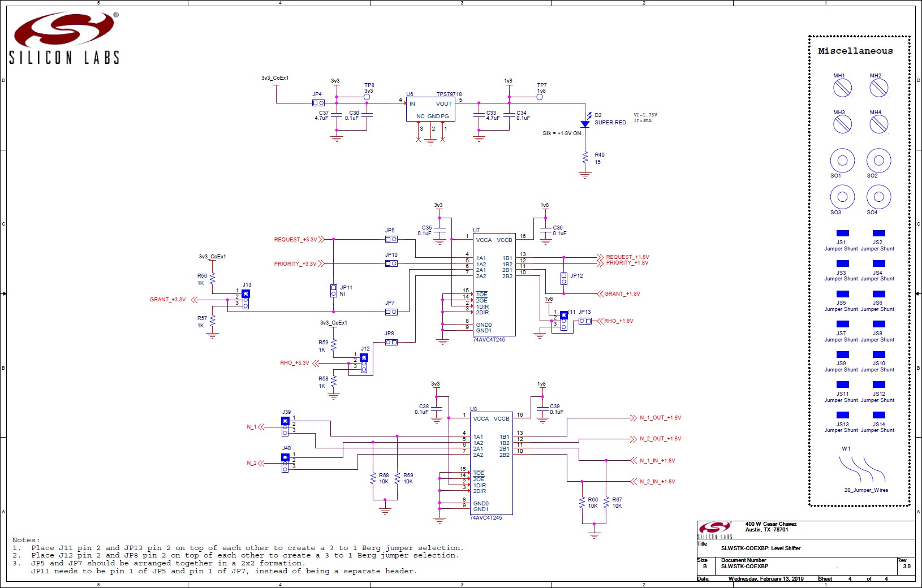Click the TPS79718 part label
This screenshot has width=922, height=588.
(449, 94)
